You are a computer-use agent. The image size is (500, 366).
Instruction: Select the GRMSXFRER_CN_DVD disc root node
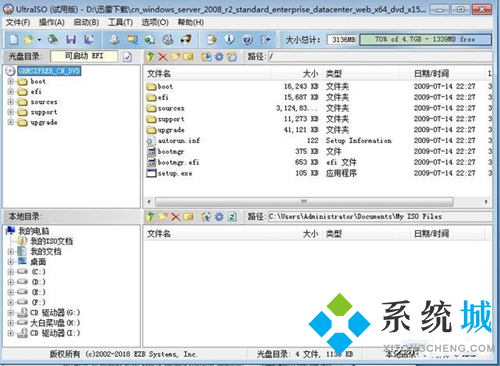coord(49,71)
